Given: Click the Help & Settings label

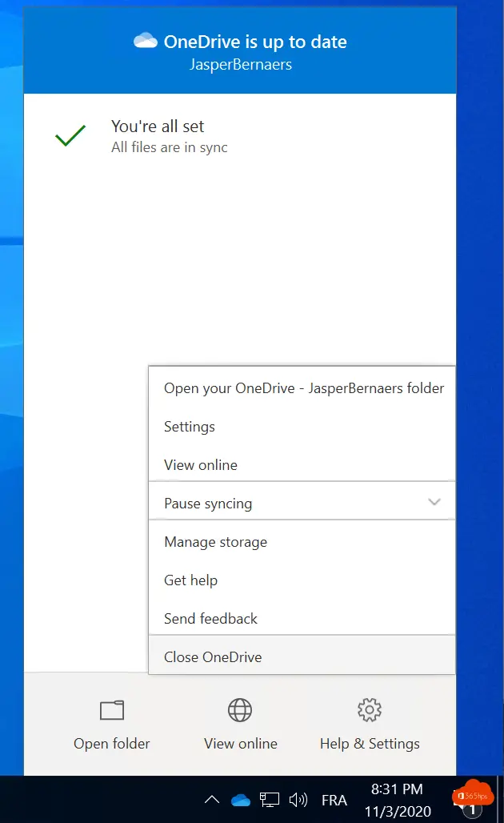Looking at the screenshot, I should 370,744.
